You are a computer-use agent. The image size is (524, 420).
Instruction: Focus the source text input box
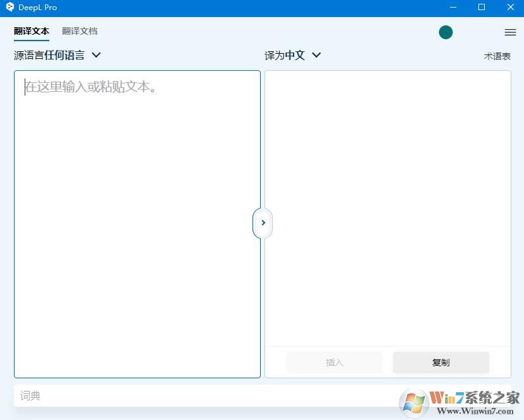pyautogui.click(x=137, y=221)
